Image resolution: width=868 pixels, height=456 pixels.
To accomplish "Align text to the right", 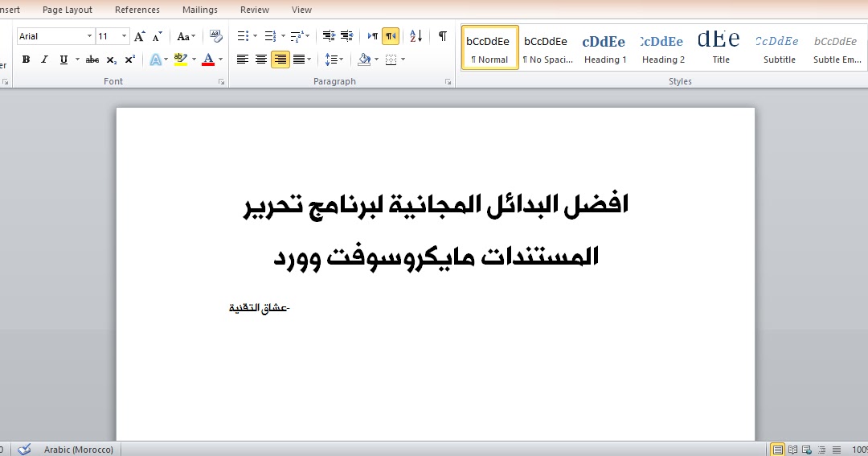I will 280,60.
